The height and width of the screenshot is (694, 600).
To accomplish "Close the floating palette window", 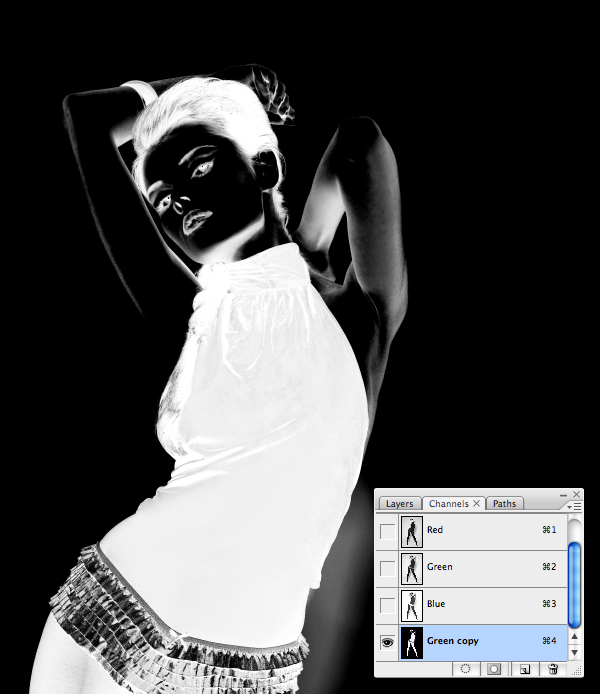I will pos(577,494).
